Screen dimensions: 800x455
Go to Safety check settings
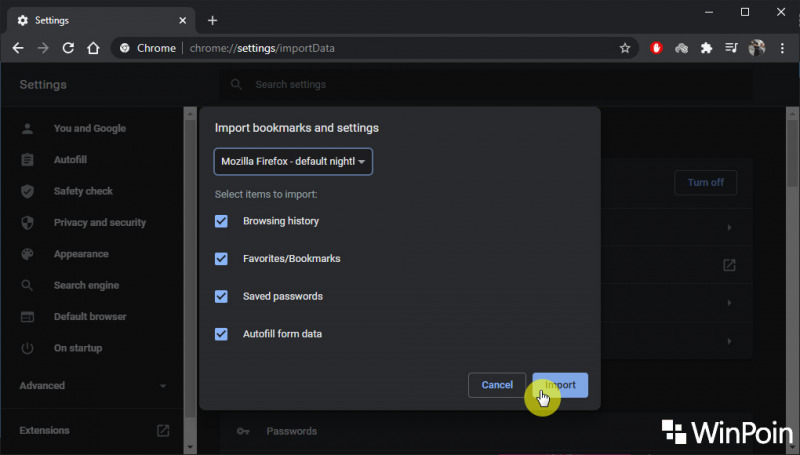tap(83, 191)
